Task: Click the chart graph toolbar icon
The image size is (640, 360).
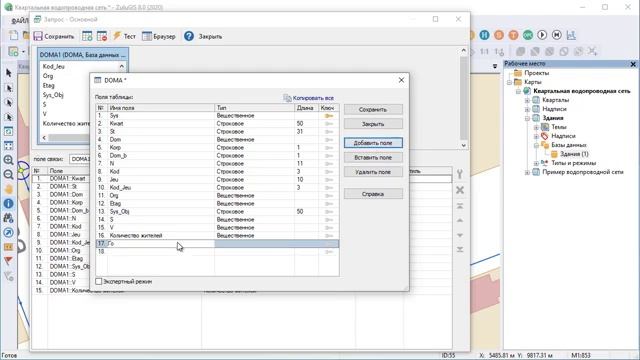Action: point(571,35)
